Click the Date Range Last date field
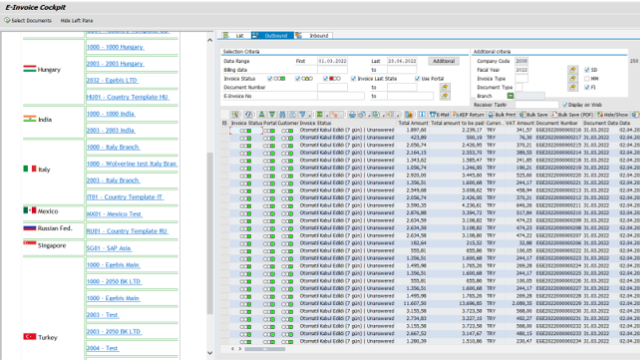This screenshot has height=360, width=640. coord(402,61)
